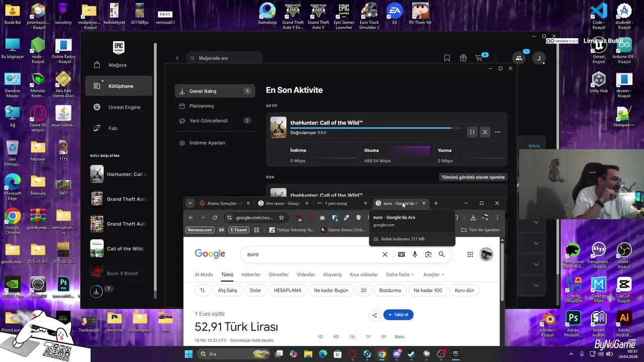Open a new Chrome tab
This screenshot has width=644, height=362.
436,203
